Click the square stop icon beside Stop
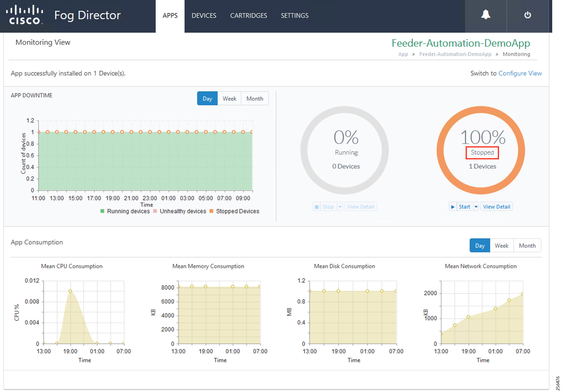The height and width of the screenshot is (392, 562). 316,207
